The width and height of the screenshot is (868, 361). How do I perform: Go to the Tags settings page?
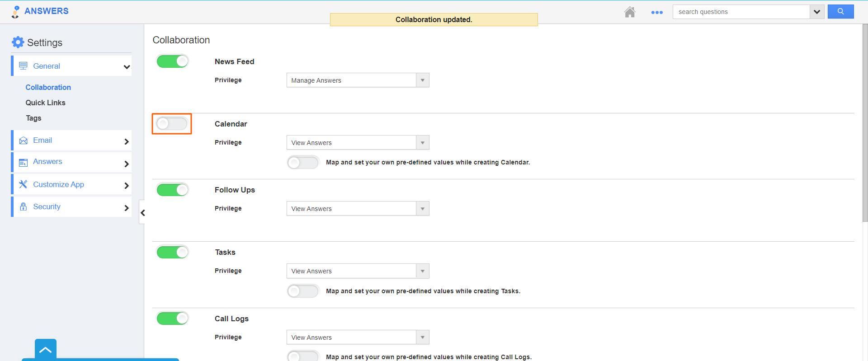pyautogui.click(x=33, y=118)
